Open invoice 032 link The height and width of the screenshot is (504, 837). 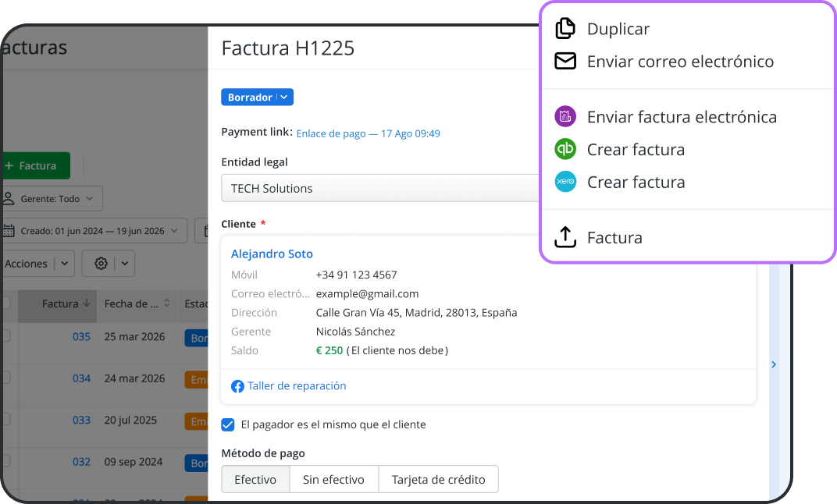81,461
